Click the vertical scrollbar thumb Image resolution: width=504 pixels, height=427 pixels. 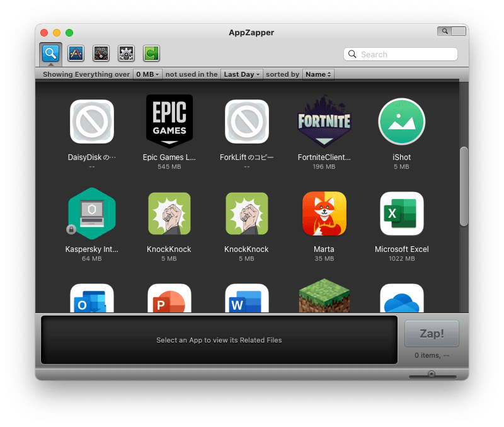[x=464, y=186]
